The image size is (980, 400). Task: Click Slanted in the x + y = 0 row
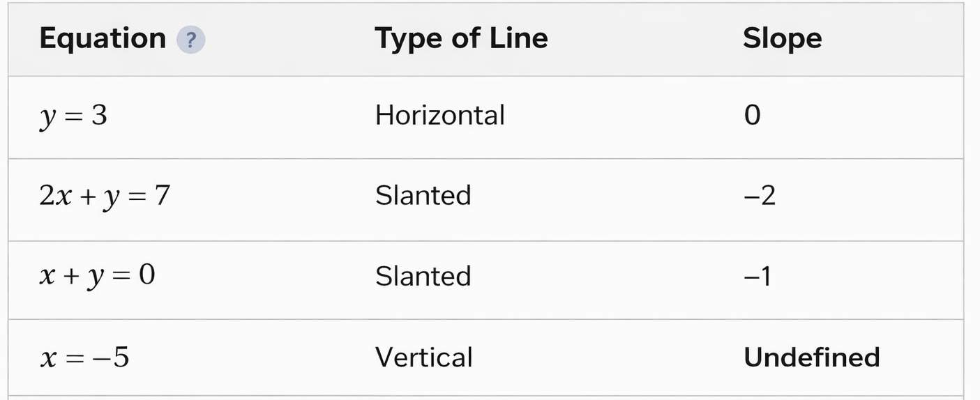423,277
